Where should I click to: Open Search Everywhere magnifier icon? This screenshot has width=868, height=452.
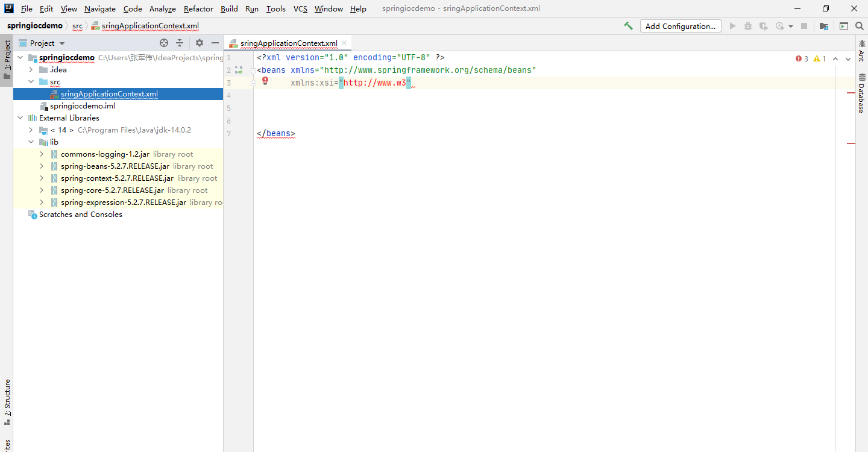click(x=860, y=26)
